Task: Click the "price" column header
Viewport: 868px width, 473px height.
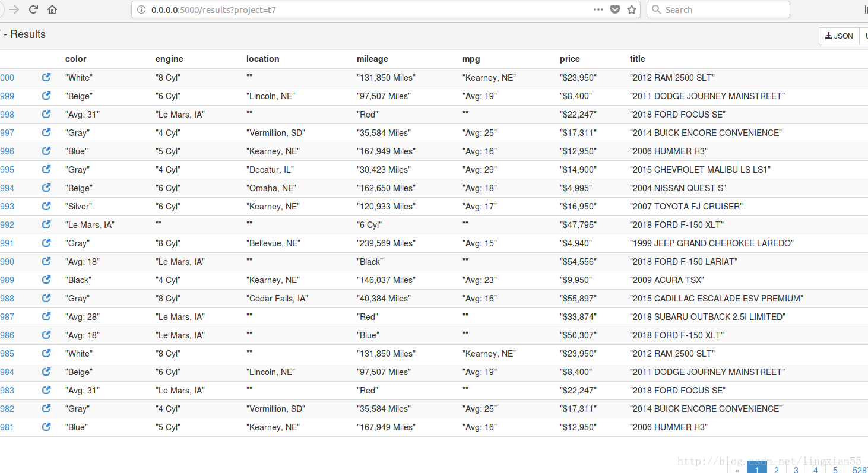Action: tap(570, 59)
